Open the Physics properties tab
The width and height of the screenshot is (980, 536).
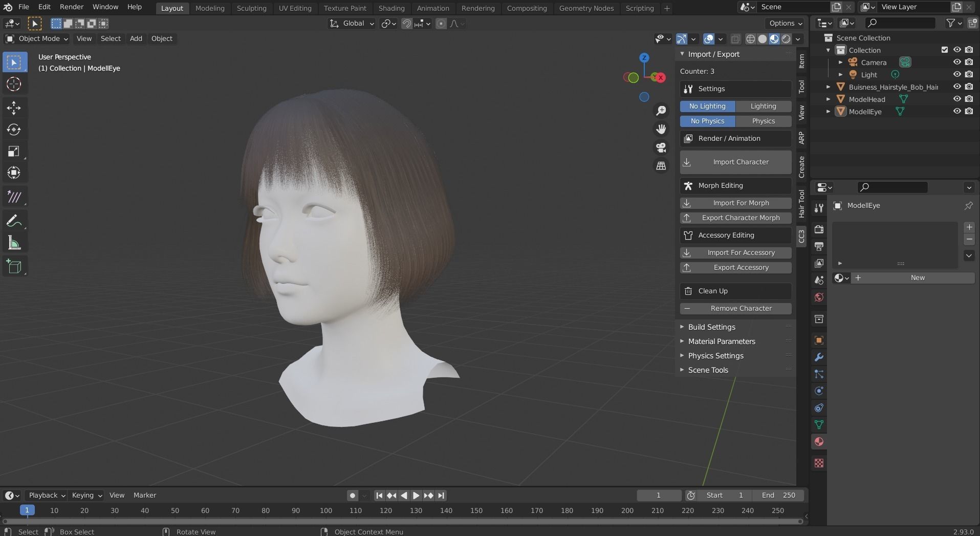pyautogui.click(x=819, y=391)
